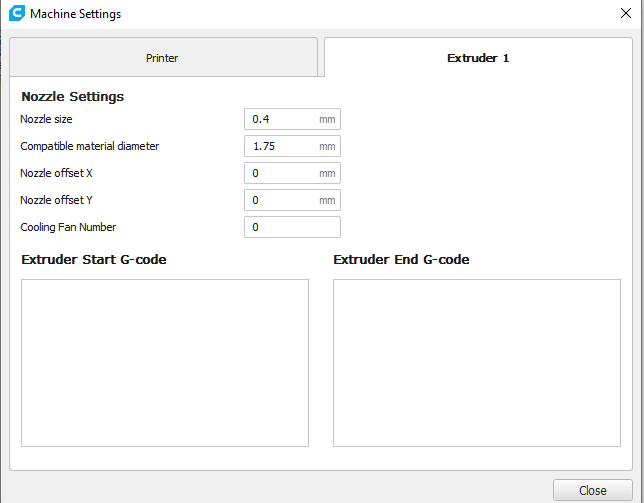Click the "Nozzle offset Y" label text
The height and width of the screenshot is (503, 644).
(57, 200)
